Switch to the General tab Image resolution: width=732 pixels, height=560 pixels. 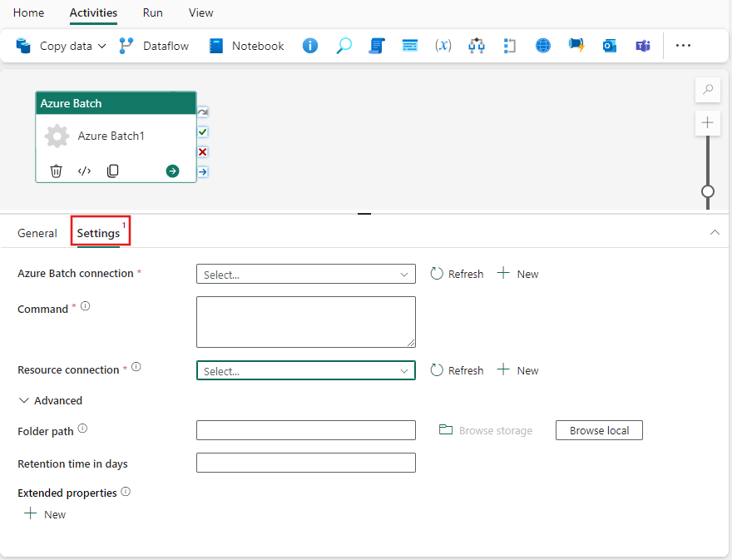click(x=37, y=233)
